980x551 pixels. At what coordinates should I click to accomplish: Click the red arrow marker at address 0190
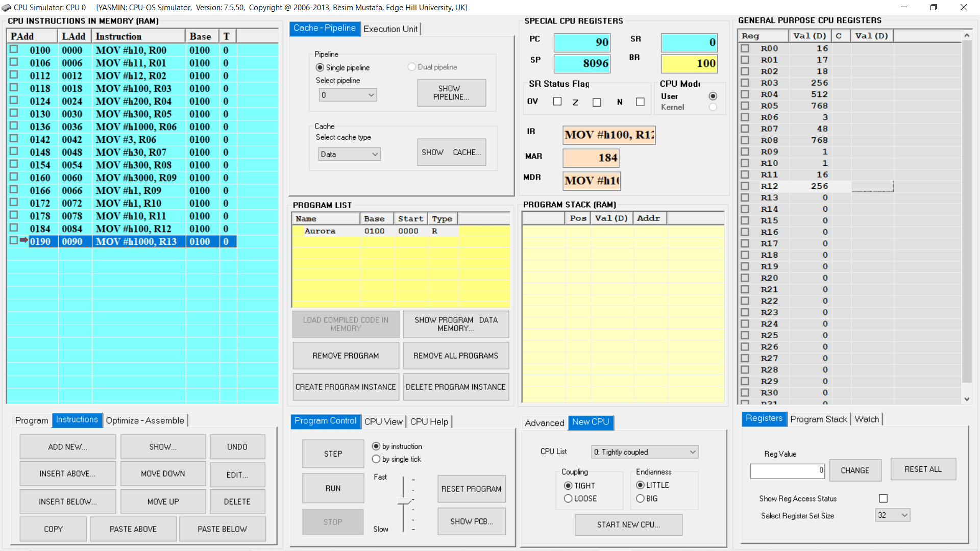point(23,240)
